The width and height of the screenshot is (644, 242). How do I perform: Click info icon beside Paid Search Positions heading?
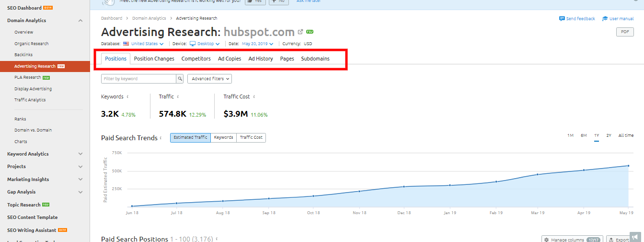217,239
